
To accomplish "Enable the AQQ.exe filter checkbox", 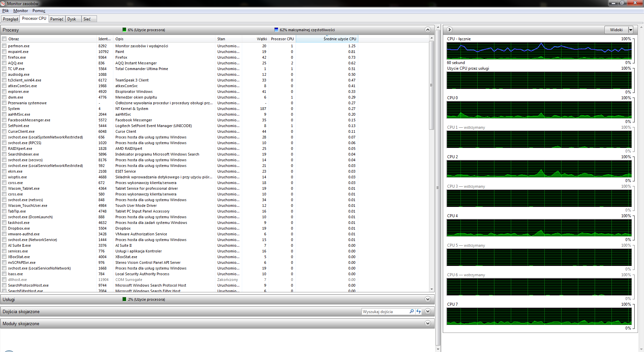I will (x=4, y=63).
